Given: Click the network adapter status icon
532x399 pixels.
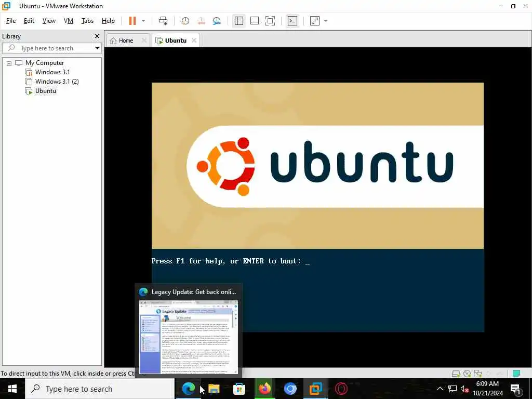Looking at the screenshot, I should [x=478, y=374].
